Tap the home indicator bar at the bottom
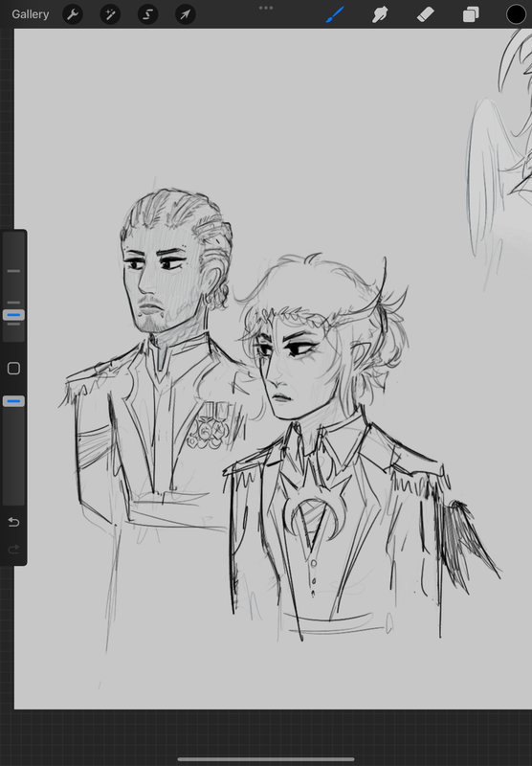The height and width of the screenshot is (766, 532). point(266,759)
